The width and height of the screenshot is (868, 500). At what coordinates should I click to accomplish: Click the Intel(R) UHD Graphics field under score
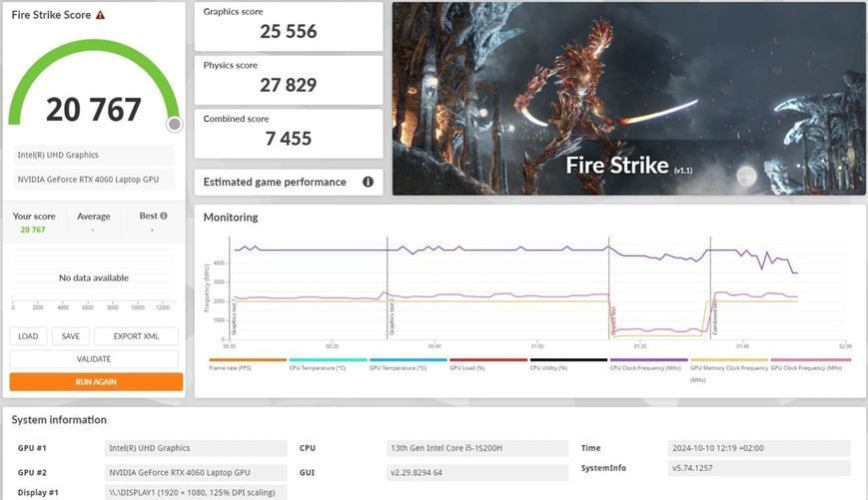point(94,155)
